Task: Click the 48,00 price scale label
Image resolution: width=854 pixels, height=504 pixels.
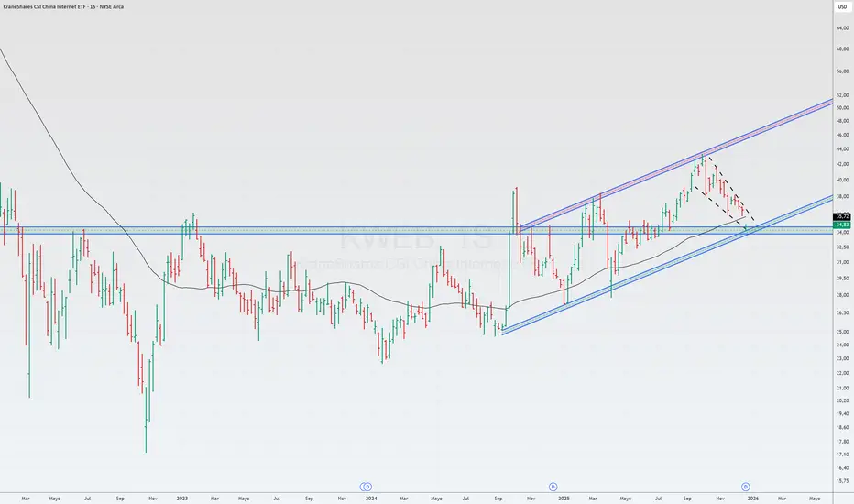Action: pyautogui.click(x=843, y=121)
